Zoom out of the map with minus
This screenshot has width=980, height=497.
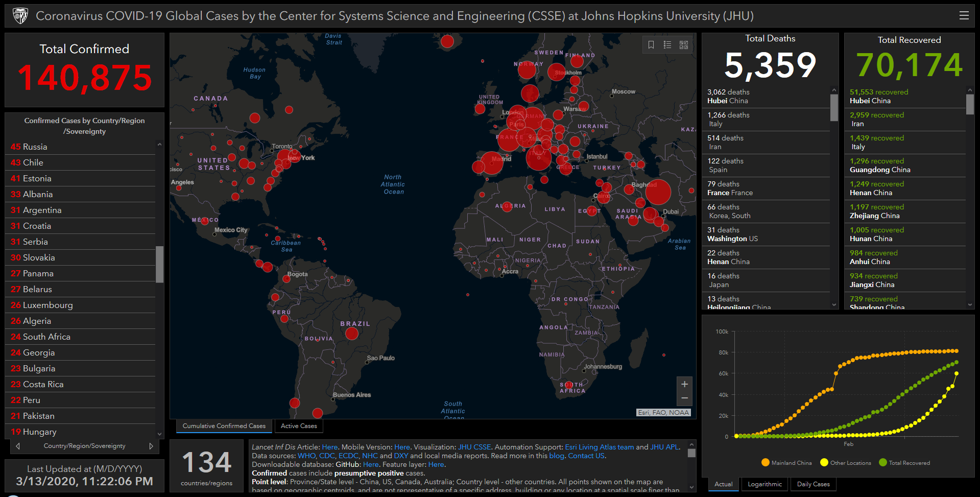click(x=684, y=398)
